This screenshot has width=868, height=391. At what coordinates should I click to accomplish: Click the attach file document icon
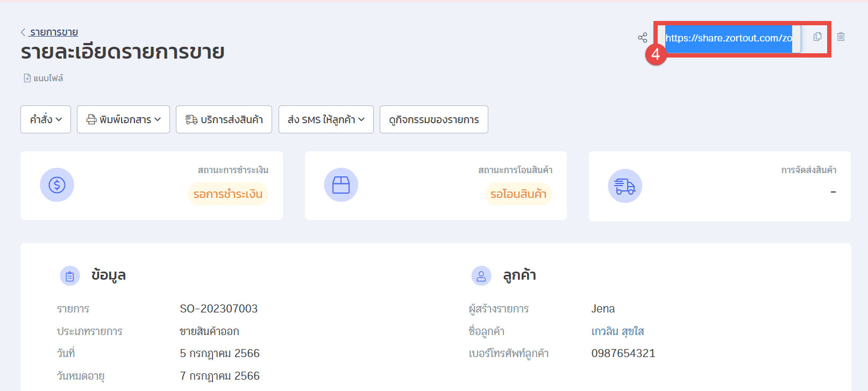tap(27, 78)
